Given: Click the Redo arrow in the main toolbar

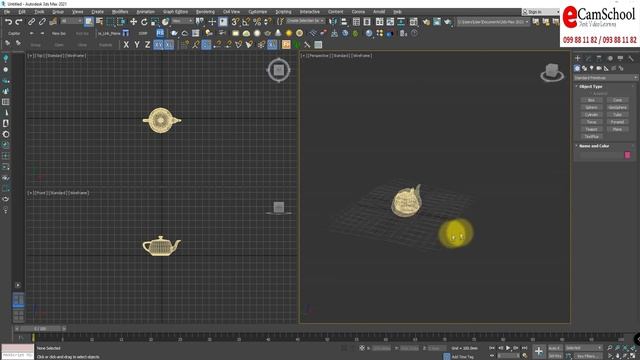Looking at the screenshot, I should [19, 22].
